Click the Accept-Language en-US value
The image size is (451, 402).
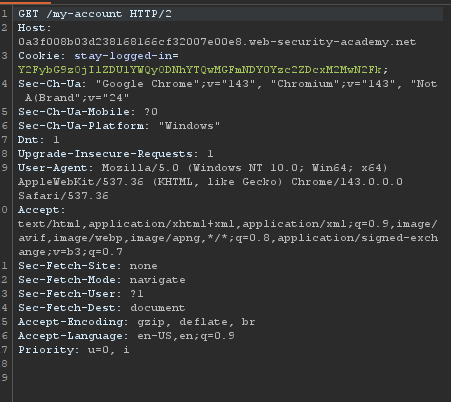coord(154,336)
